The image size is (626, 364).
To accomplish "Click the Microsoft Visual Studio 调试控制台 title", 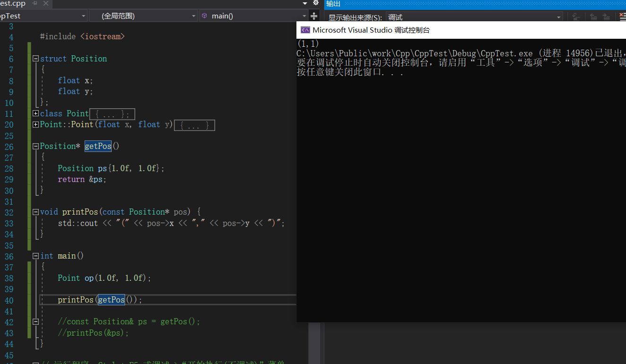I will pyautogui.click(x=371, y=30).
